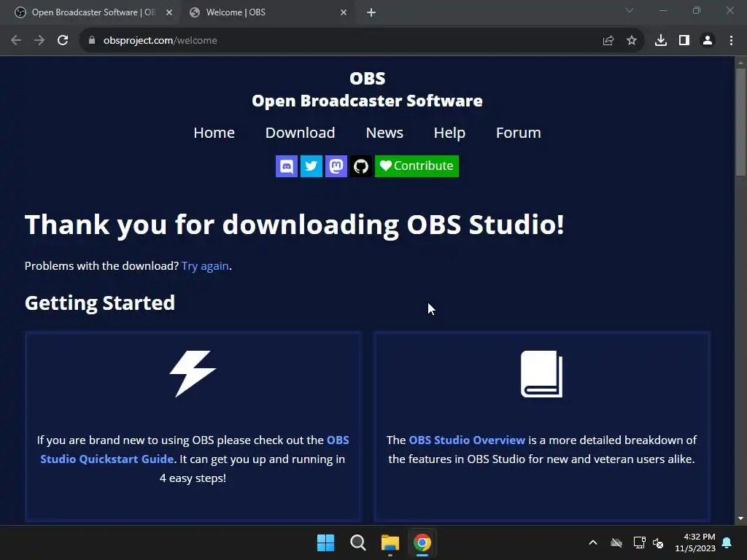Screen dimensions: 747x560
Task: Open the OBS Twitter icon link
Action: [311, 166]
